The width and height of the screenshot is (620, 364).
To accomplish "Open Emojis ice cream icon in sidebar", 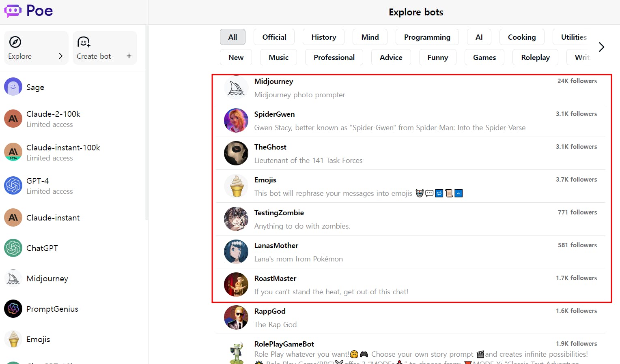I will (13, 339).
